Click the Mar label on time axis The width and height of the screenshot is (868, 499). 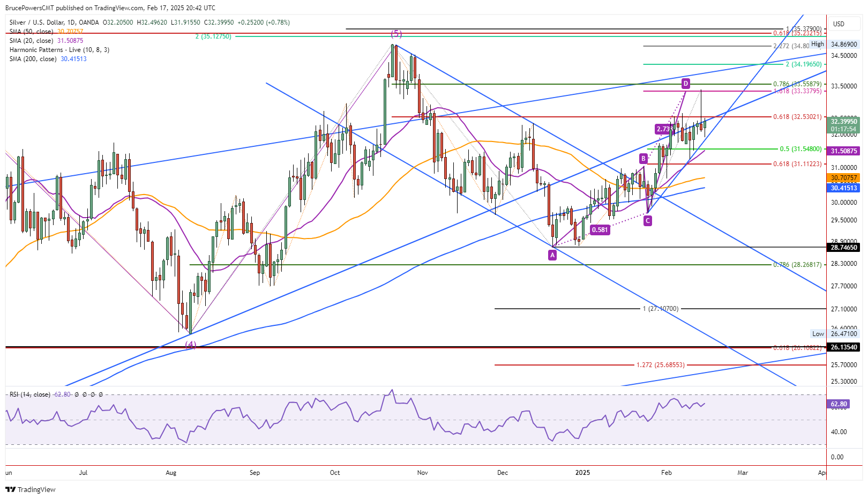743,473
